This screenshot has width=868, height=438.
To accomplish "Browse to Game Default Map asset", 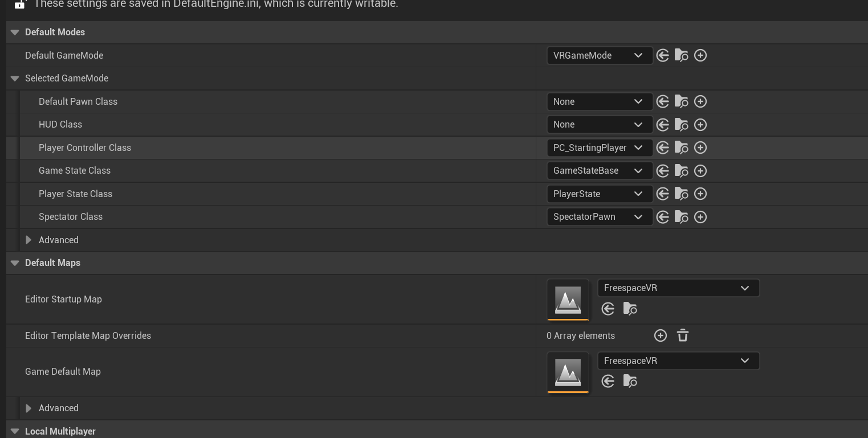I will tap(630, 381).
